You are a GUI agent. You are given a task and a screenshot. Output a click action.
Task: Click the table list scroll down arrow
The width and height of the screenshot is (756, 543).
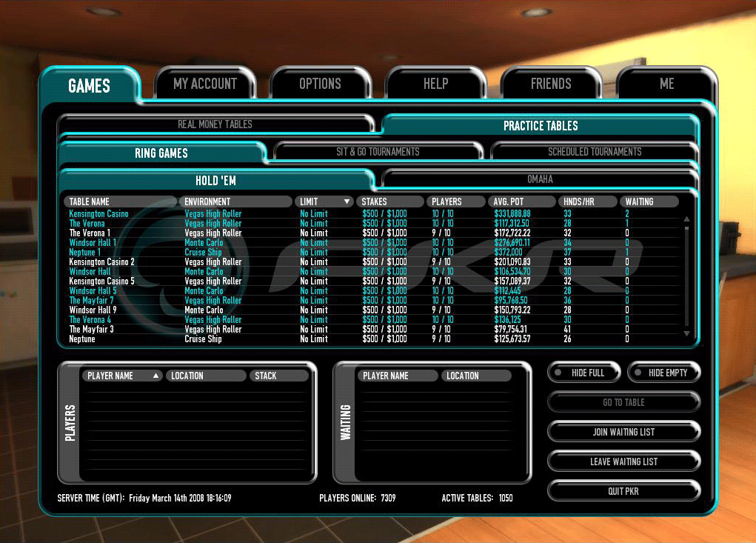(x=686, y=333)
